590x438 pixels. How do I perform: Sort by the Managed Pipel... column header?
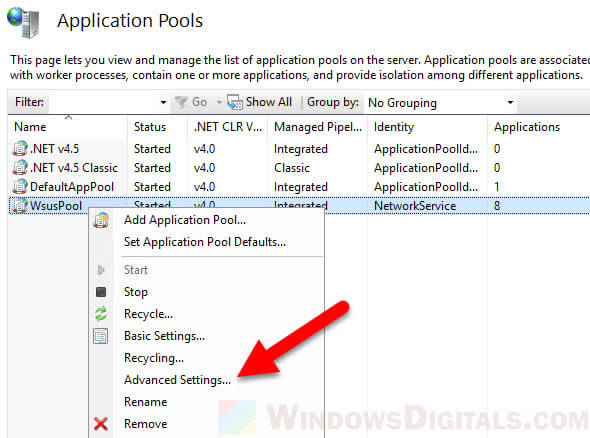tap(318, 127)
